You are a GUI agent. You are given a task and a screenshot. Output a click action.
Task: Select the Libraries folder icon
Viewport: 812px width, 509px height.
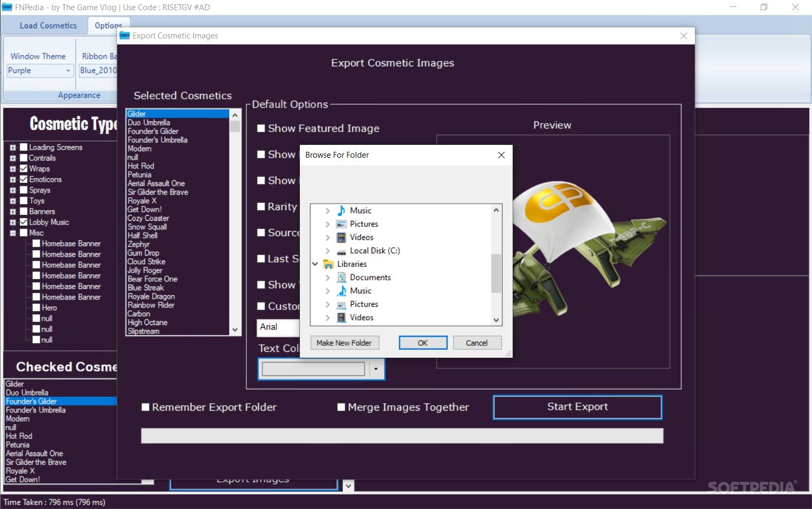coord(328,264)
